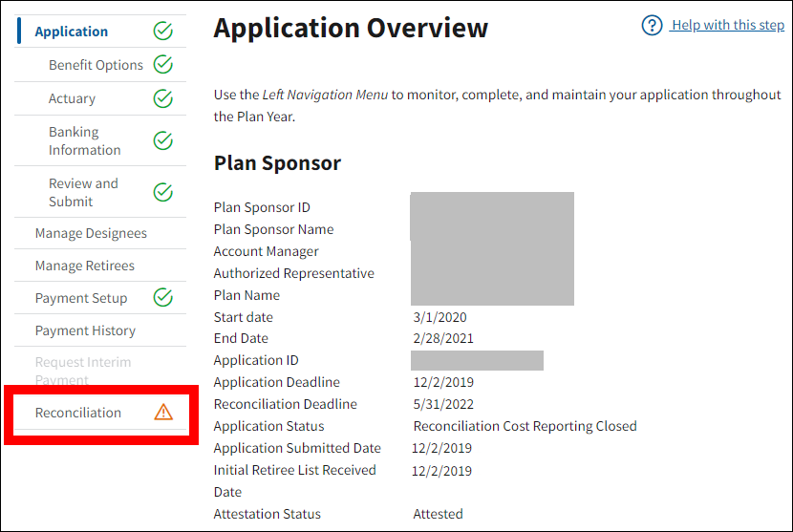Click the Benefit Options completed checkmark icon
Screen dimensions: 793x532
click(163, 65)
